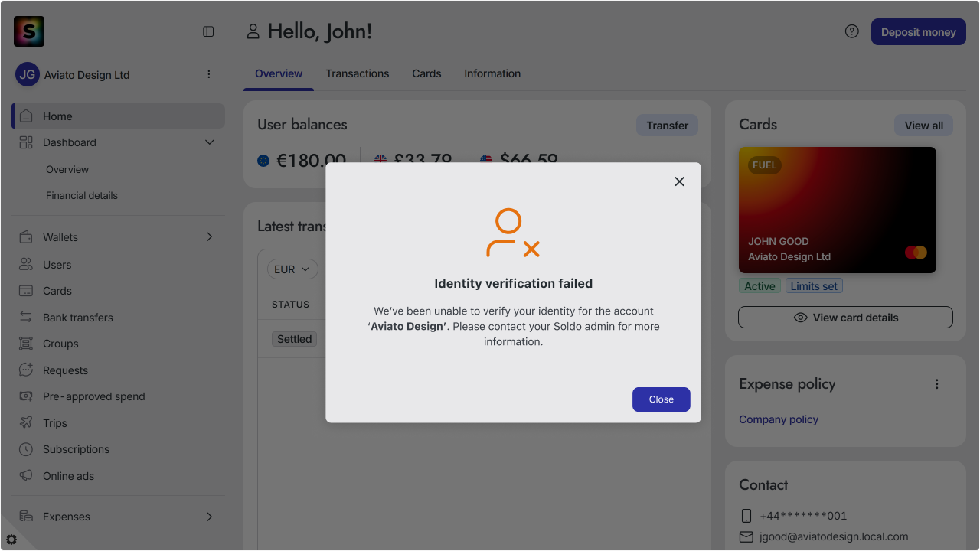Expand the Wallets submenu arrow

coord(210,237)
